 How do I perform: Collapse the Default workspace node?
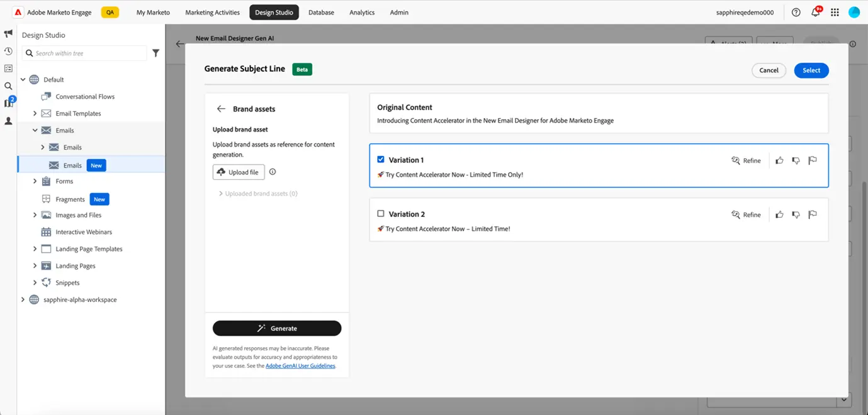[x=23, y=80]
